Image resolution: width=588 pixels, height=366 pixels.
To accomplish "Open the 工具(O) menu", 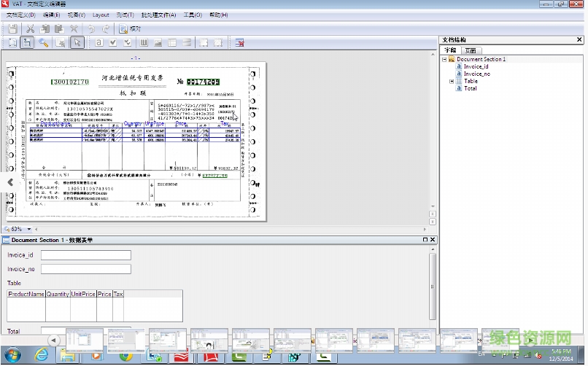I will (x=193, y=15).
